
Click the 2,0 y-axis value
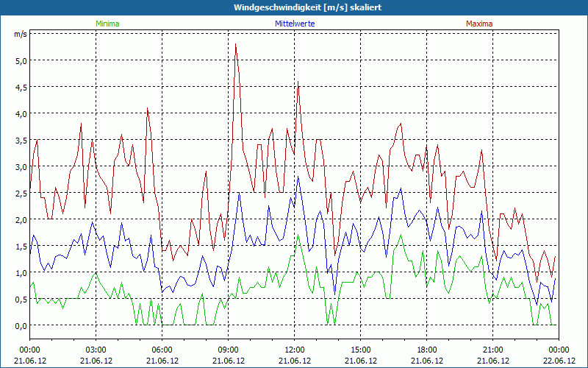tap(21, 219)
